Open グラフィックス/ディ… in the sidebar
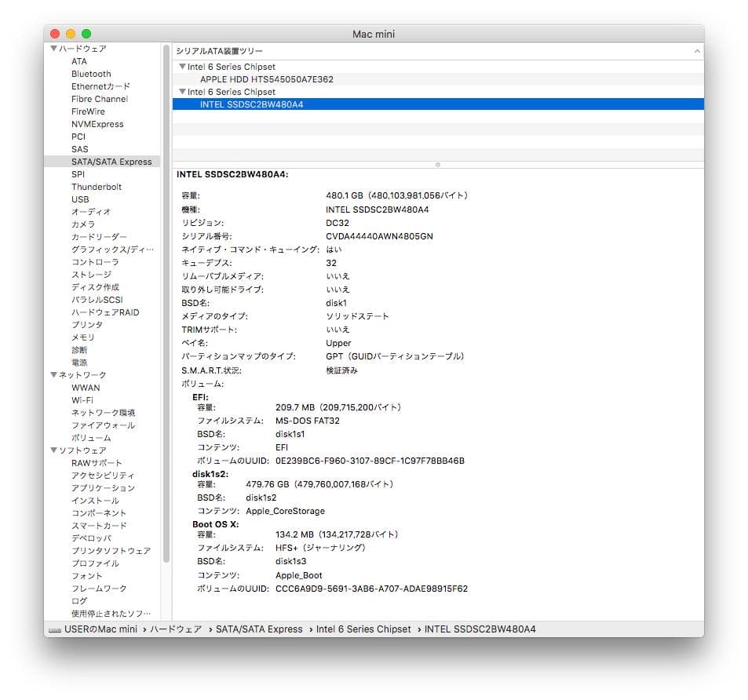 [x=112, y=250]
